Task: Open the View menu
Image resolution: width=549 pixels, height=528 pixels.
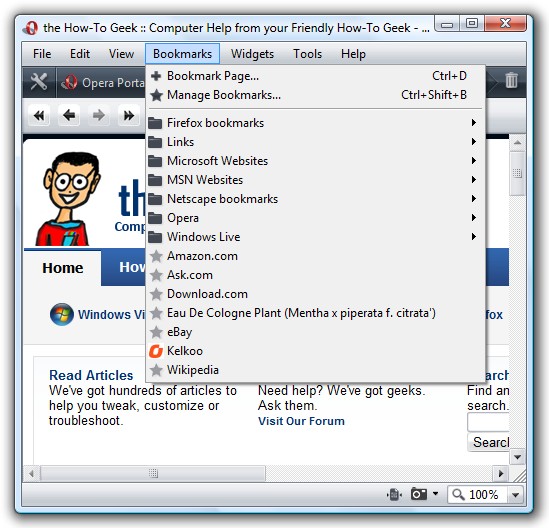Action: 121,54
